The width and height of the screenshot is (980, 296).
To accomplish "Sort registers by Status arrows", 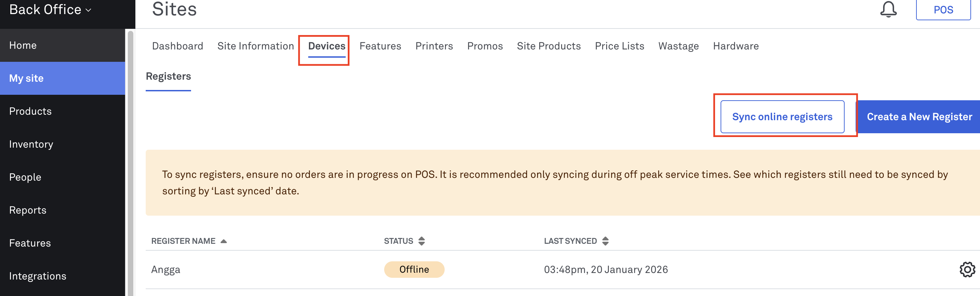I will point(421,241).
